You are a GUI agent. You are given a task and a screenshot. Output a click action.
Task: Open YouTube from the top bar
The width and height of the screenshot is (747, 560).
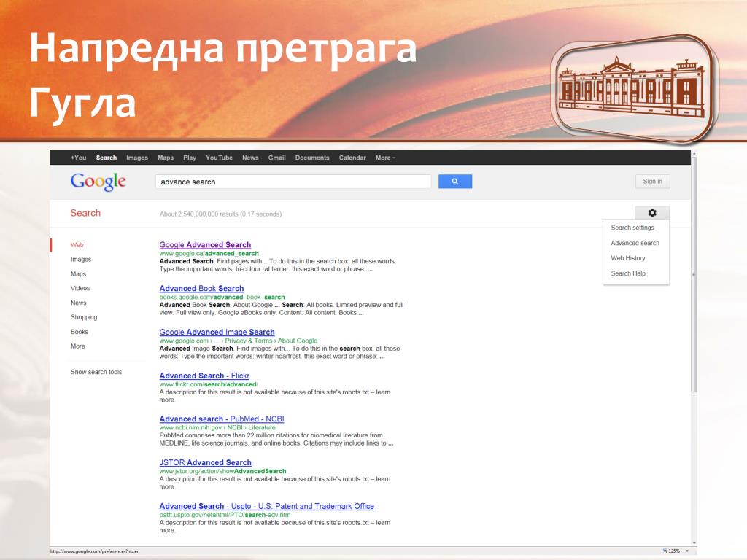219,157
